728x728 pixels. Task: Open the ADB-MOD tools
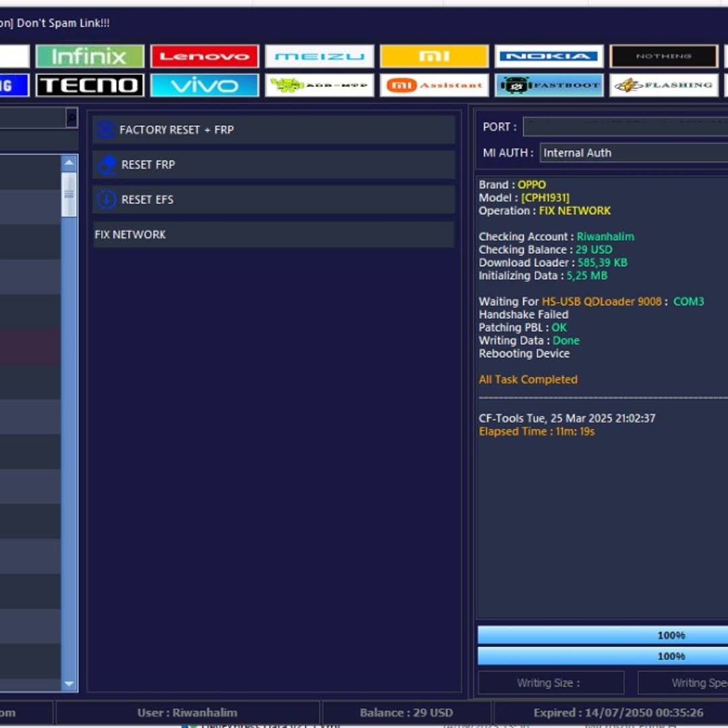pos(320,86)
